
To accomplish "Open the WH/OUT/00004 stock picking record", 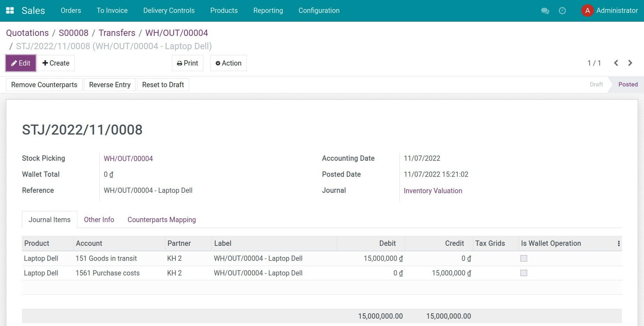I will [x=128, y=158].
